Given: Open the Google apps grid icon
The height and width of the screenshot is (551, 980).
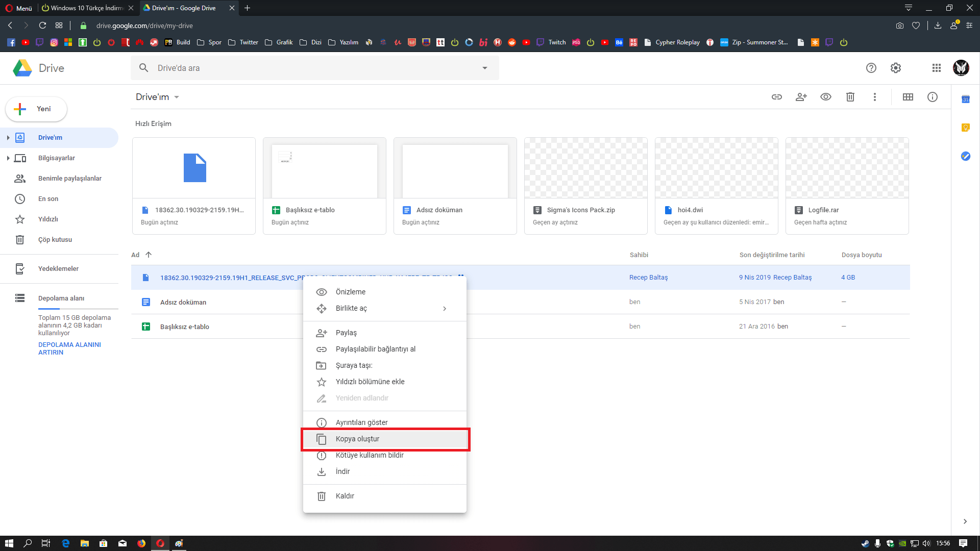Looking at the screenshot, I should (936, 68).
